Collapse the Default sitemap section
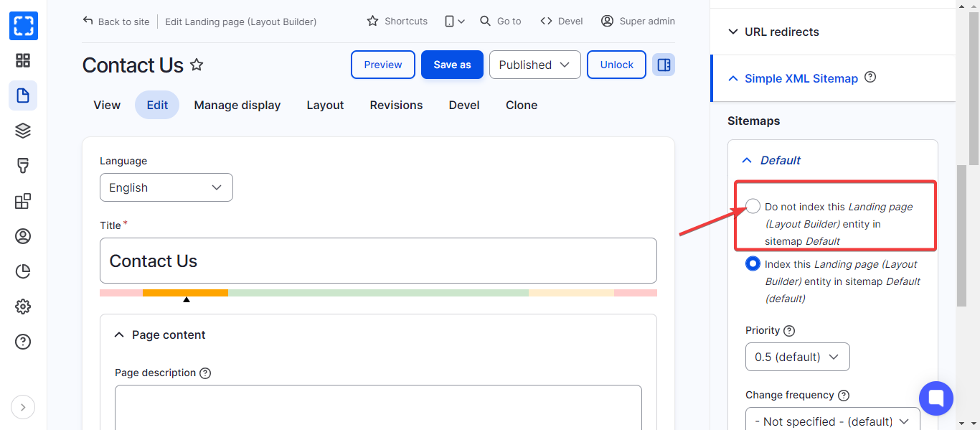This screenshot has width=980, height=430. click(833, 160)
